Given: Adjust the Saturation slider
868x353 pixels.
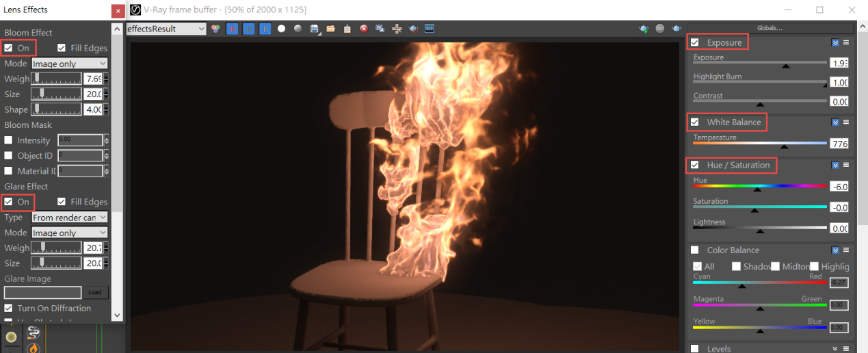Looking at the screenshot, I should coord(760,207).
